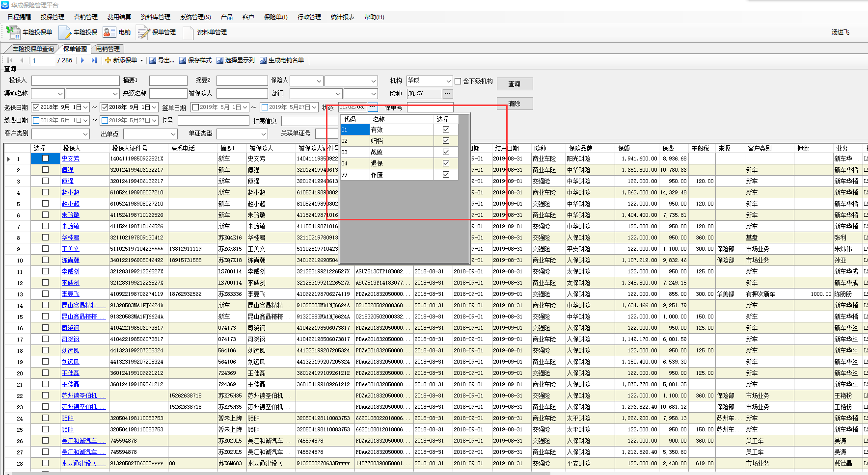Switch to the 电销管理 tab

108,49
